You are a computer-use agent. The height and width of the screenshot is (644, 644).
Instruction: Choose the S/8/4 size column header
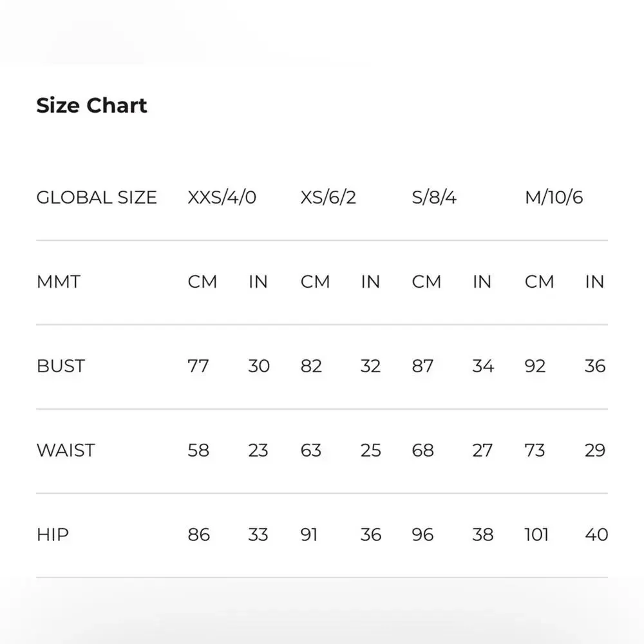tap(434, 197)
